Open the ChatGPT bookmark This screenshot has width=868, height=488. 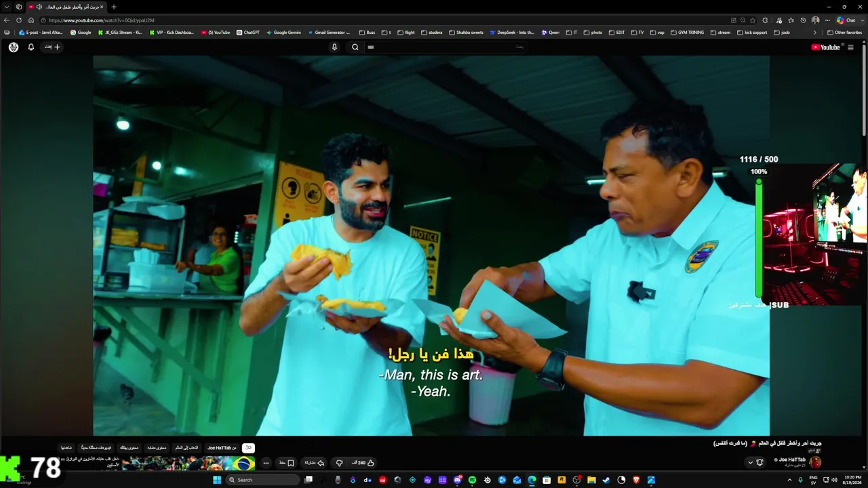point(248,33)
